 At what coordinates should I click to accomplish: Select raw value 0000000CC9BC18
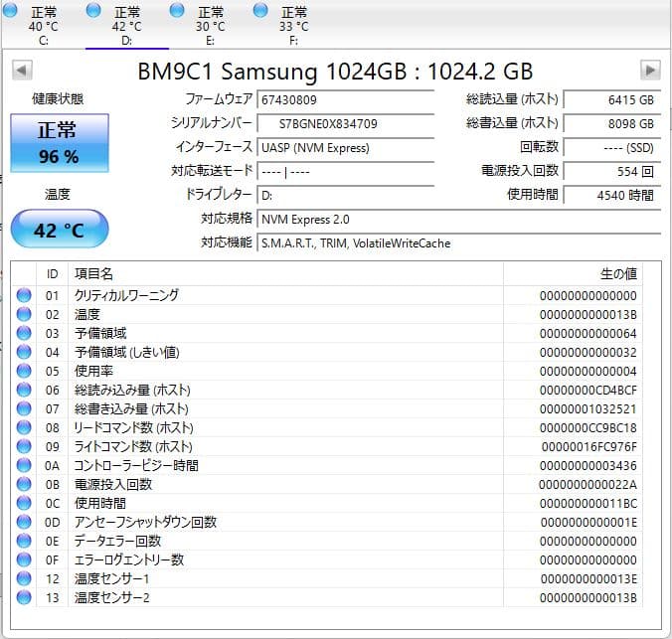[x=588, y=427]
